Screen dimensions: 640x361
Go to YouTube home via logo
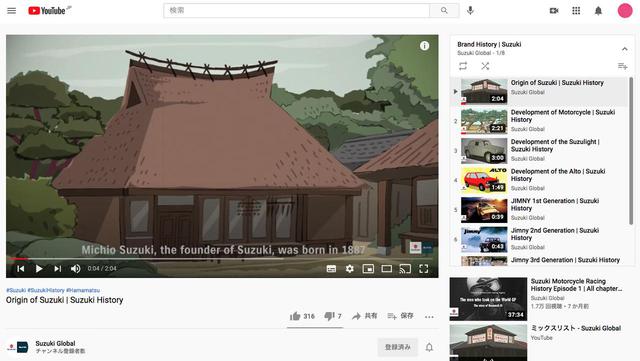pos(47,11)
